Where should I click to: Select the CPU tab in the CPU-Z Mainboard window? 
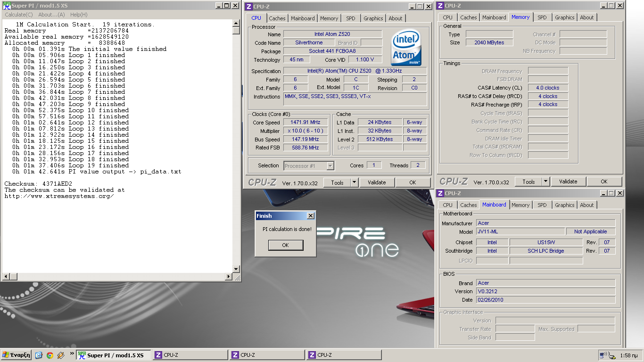tap(447, 205)
